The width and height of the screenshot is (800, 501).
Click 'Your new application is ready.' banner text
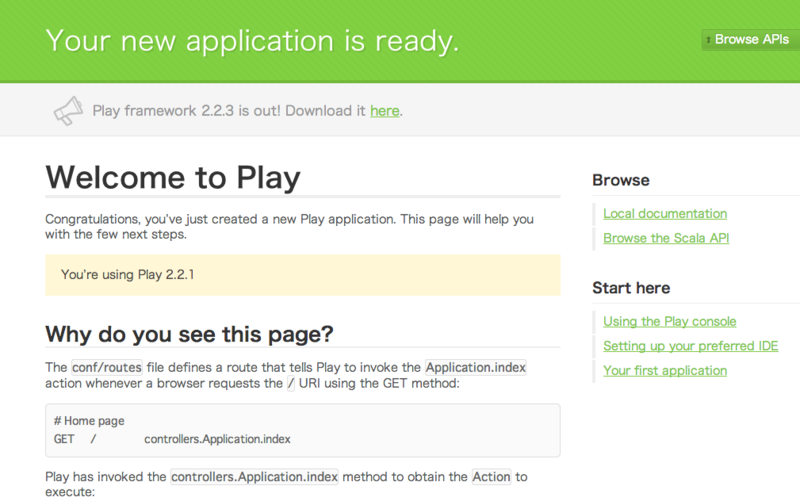pos(253,41)
